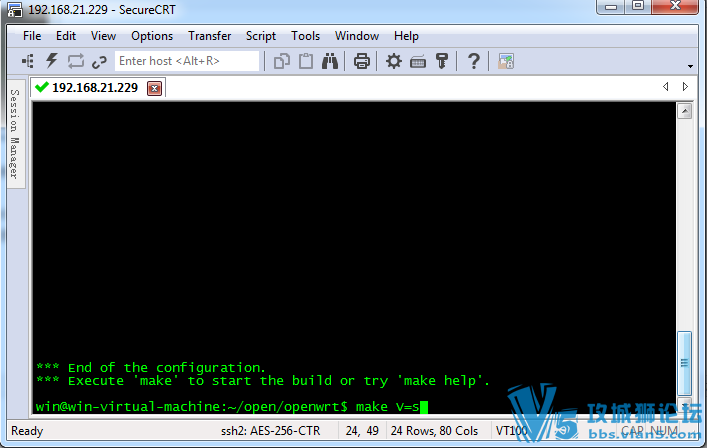Click the '24, 49' cursor position status
This screenshot has width=707, height=448.
[x=362, y=431]
